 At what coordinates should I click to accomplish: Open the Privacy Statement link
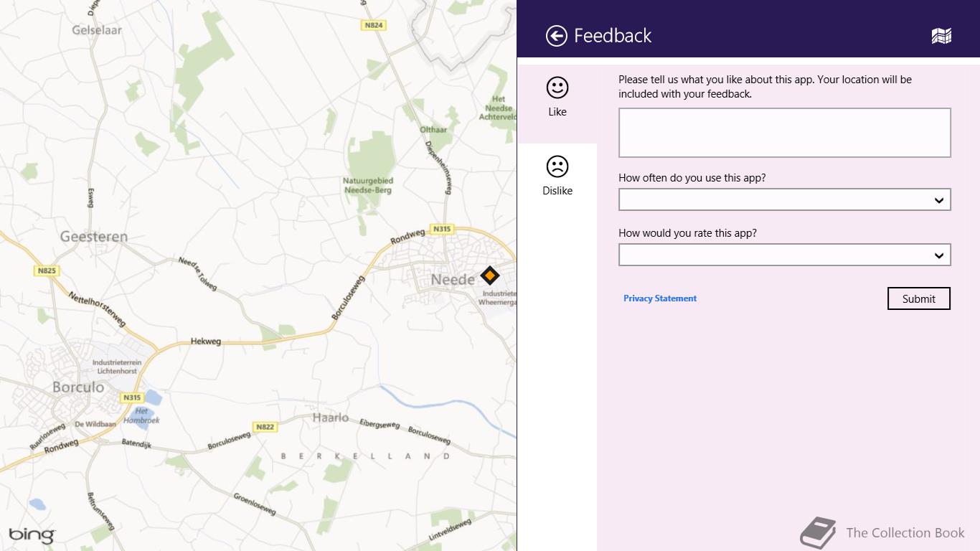(x=660, y=298)
